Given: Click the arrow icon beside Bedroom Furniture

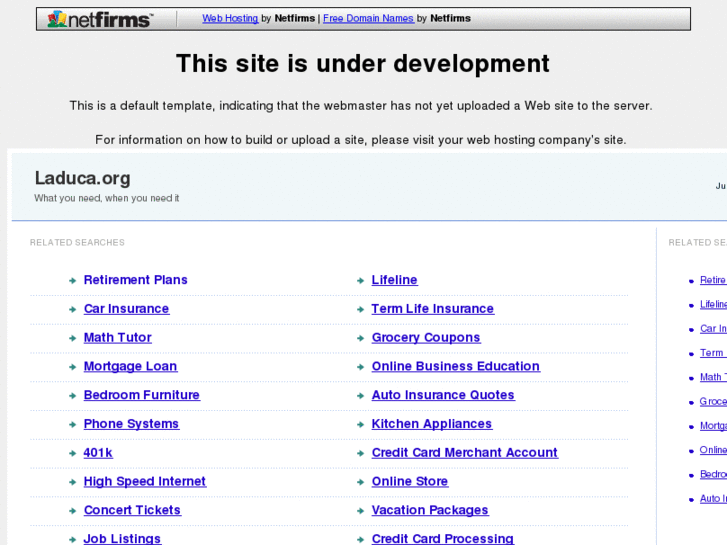Looking at the screenshot, I should [x=72, y=396].
